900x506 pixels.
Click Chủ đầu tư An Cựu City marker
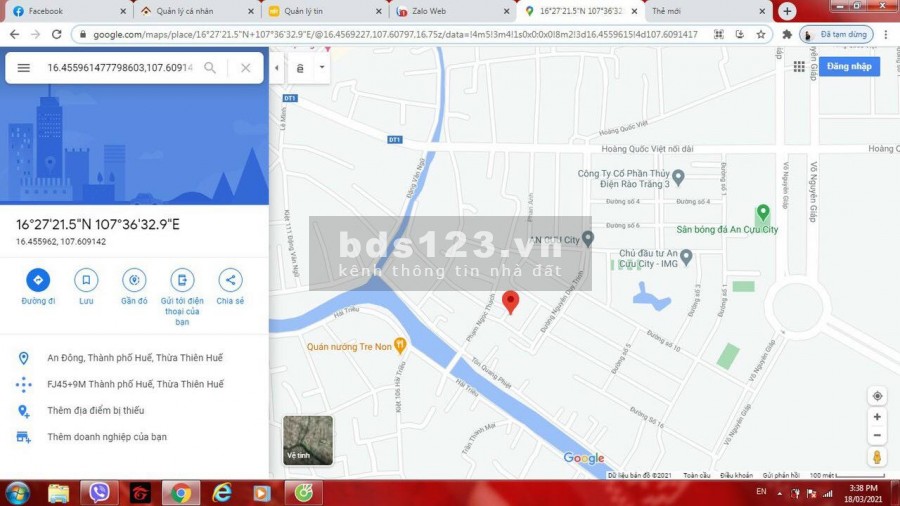pyautogui.click(x=686, y=257)
